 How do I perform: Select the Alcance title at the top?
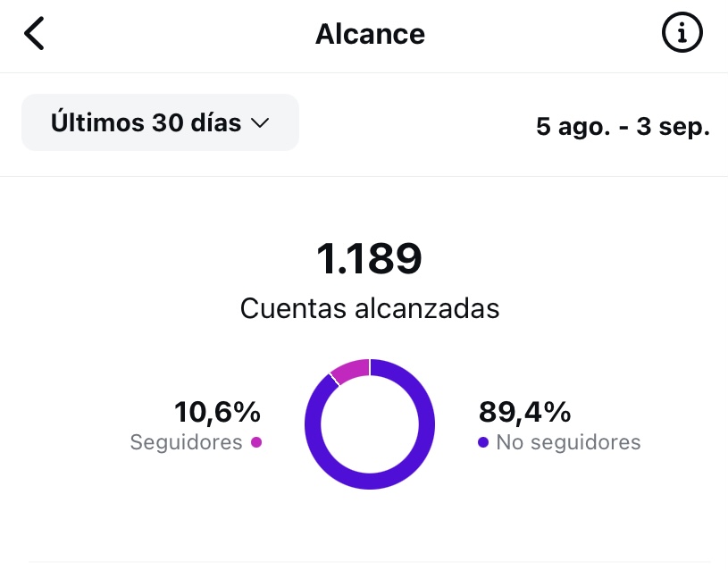click(370, 34)
